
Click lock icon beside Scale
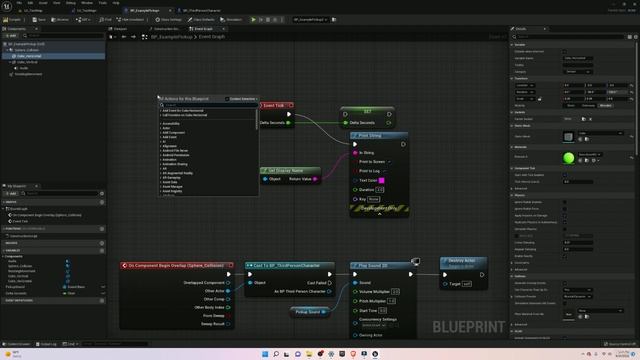(x=540, y=99)
